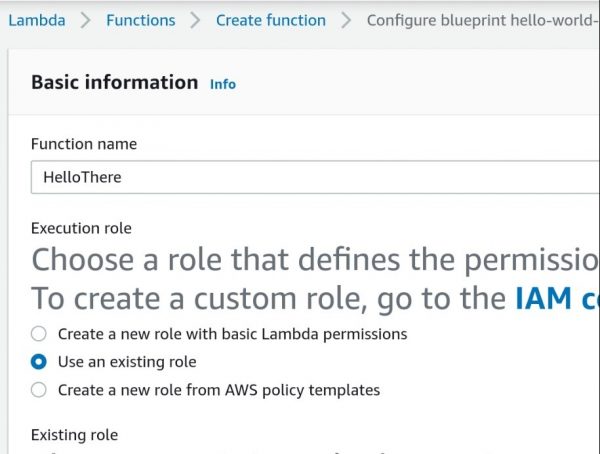Click the 'Create a new role from AWS policy templates' label

(219, 390)
